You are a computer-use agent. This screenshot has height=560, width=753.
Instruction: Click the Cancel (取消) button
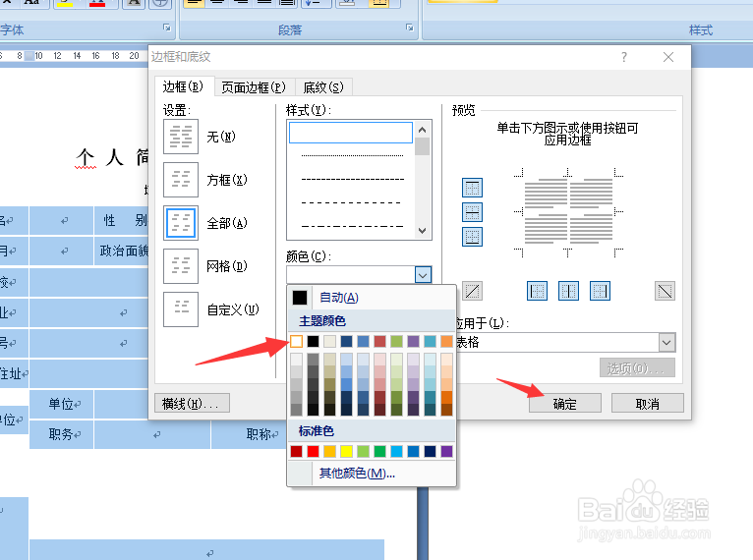[x=648, y=404]
